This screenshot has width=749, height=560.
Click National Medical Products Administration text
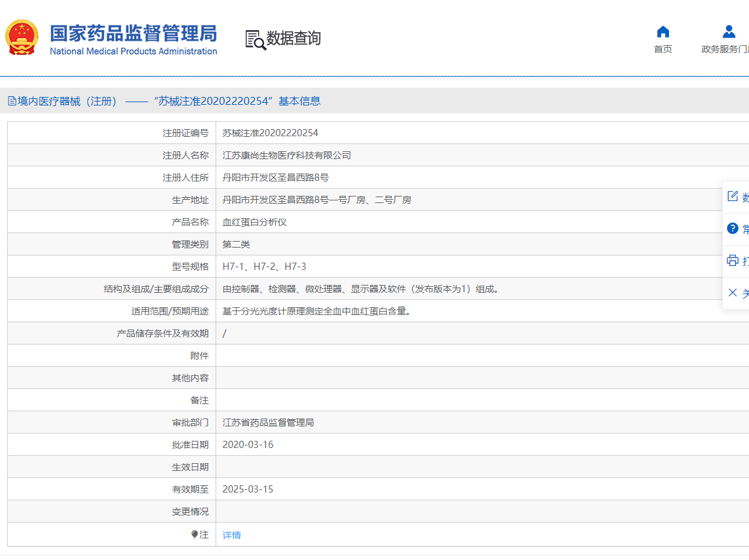133,51
